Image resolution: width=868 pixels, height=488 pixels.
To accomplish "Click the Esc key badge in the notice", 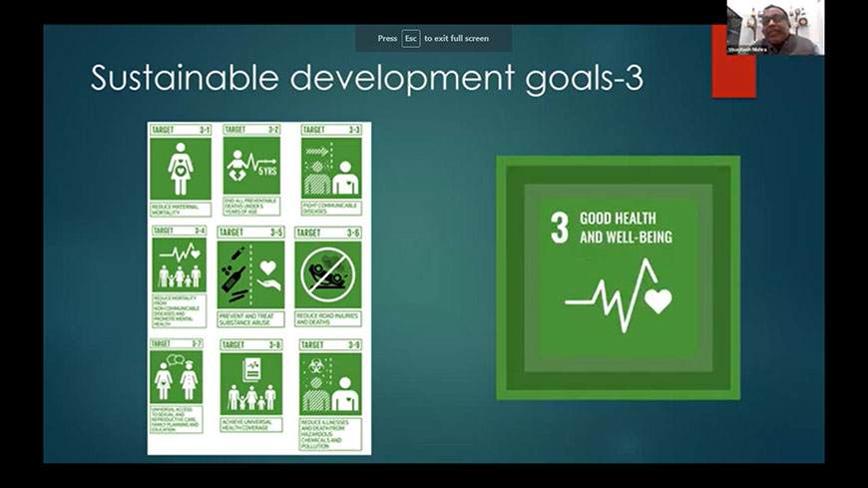I will coord(411,38).
